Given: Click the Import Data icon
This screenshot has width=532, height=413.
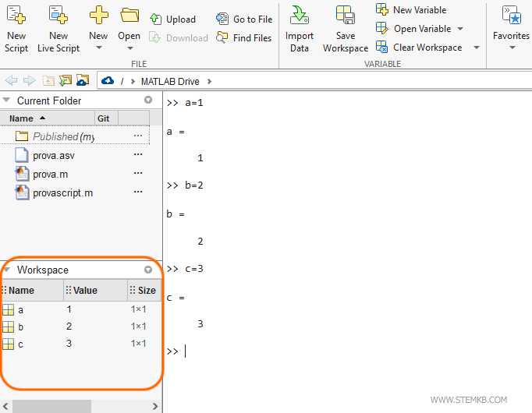Looking at the screenshot, I should tap(300, 16).
